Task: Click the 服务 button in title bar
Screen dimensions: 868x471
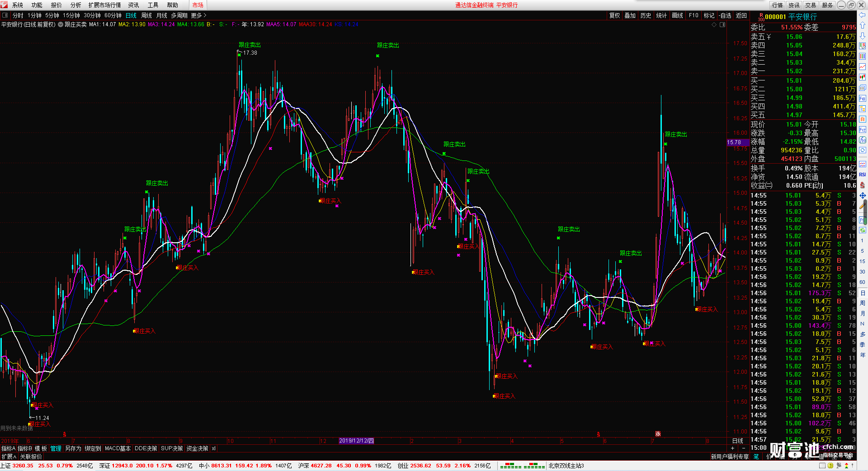Action: click(x=827, y=5)
